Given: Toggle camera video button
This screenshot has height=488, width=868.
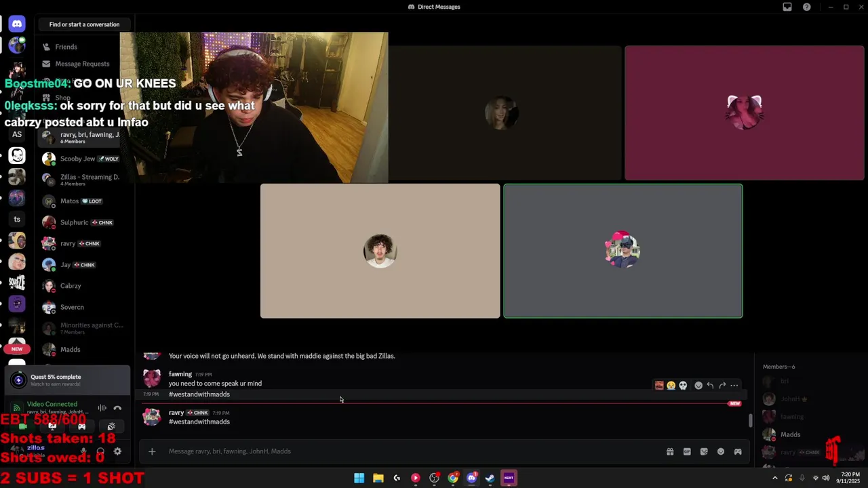Looking at the screenshot, I should pyautogui.click(x=22, y=426).
